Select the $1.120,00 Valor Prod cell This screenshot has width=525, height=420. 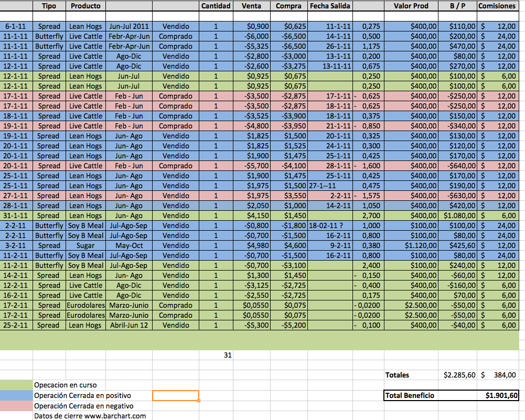coord(411,245)
